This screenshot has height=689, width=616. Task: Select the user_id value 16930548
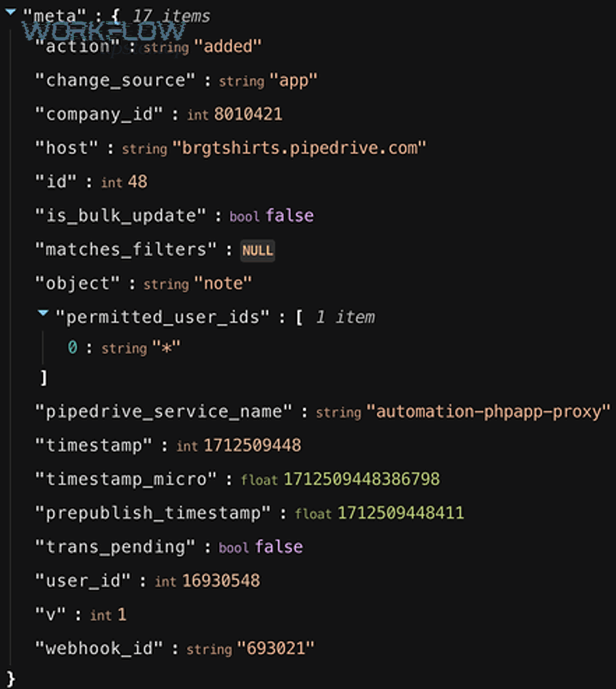[221, 581]
